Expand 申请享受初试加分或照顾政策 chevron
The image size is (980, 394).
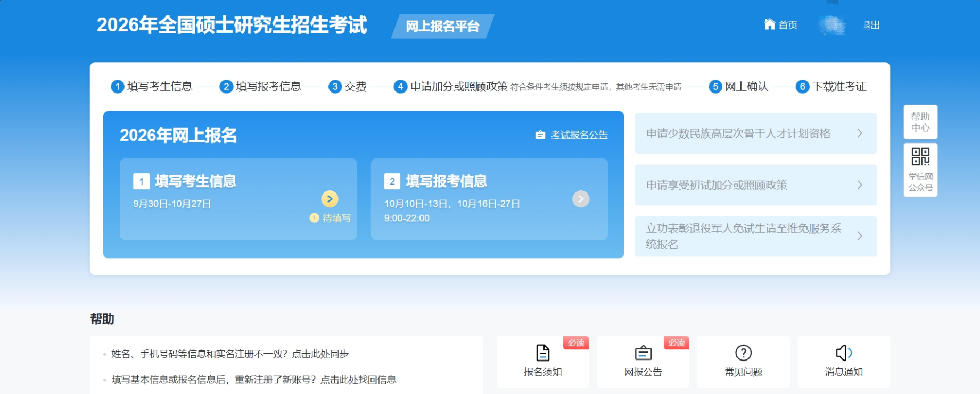(859, 185)
